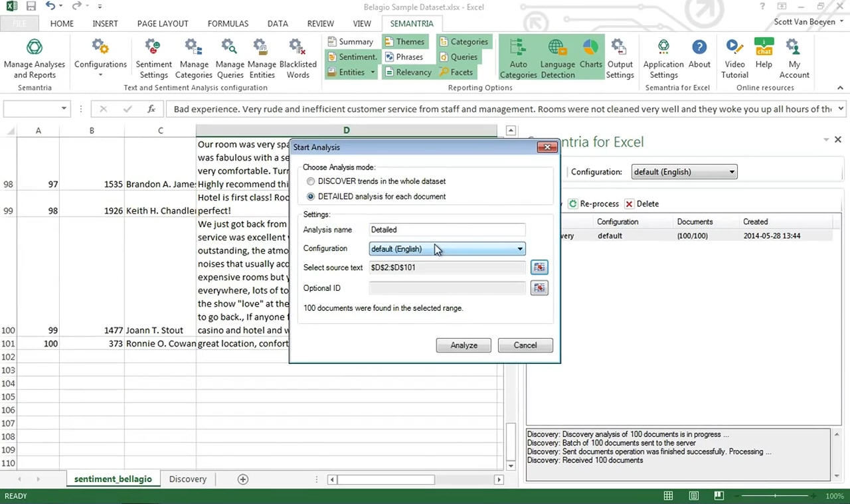Image resolution: width=850 pixels, height=504 pixels.
Task: Open the HOME ribbon tab
Action: pos(62,23)
